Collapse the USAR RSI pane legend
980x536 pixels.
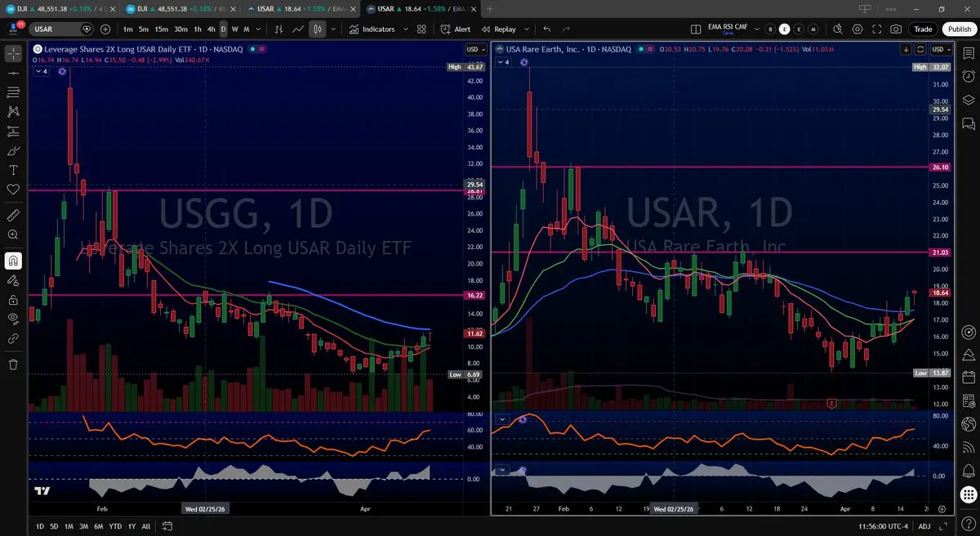(x=501, y=419)
